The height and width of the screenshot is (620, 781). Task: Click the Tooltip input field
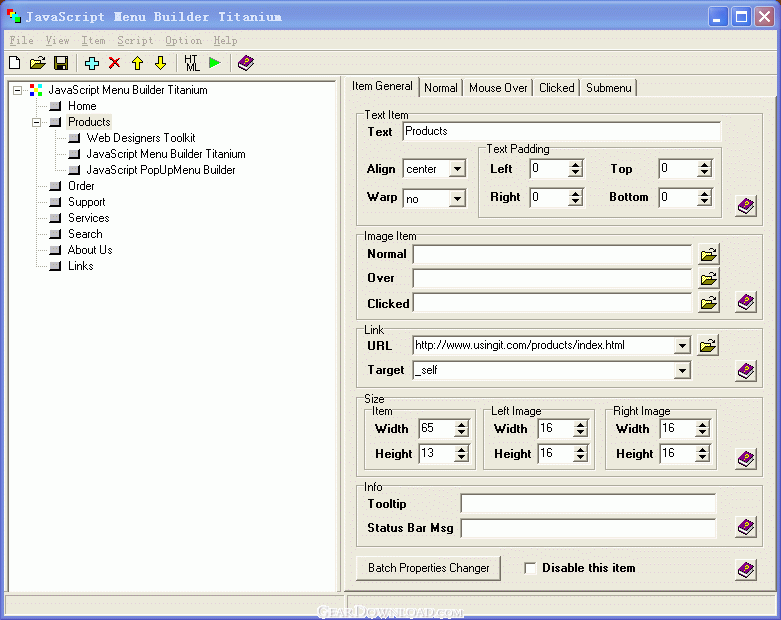pyautogui.click(x=588, y=504)
